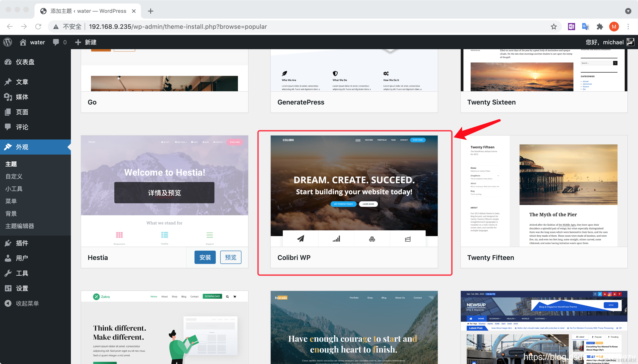This screenshot has height=364, width=638.
Task: Open the Google Translate extension icon
Action: coord(585,27)
